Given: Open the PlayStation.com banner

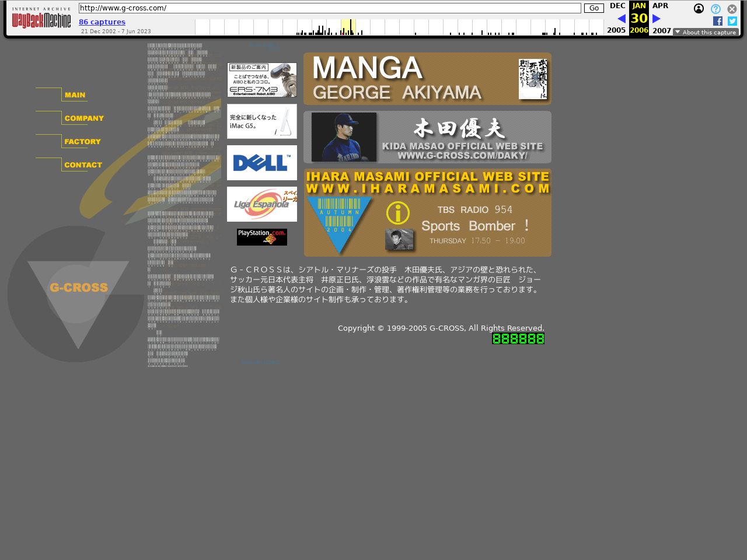Looking at the screenshot, I should [262, 237].
